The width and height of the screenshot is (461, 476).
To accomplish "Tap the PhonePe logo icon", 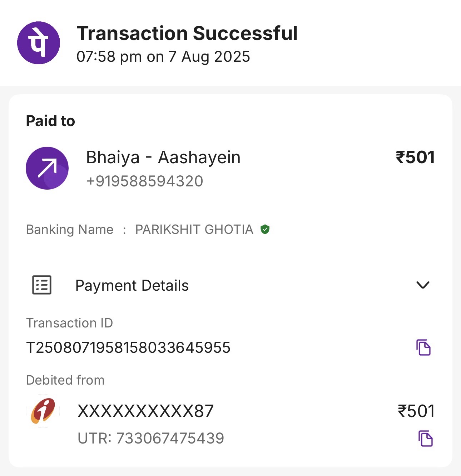I will point(39,43).
